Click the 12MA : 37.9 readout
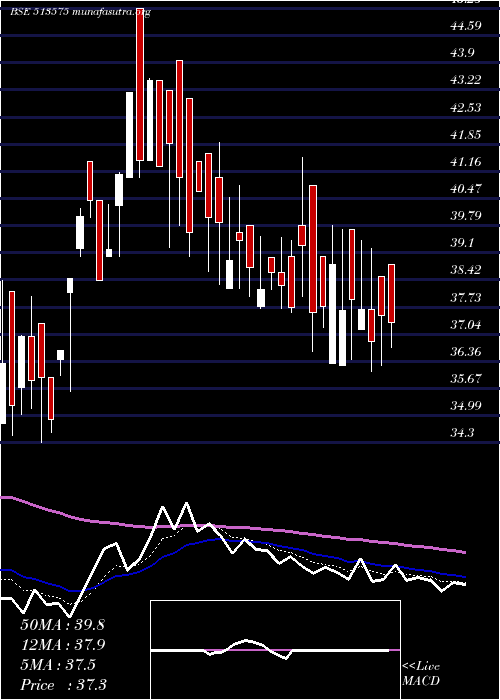 point(62,645)
